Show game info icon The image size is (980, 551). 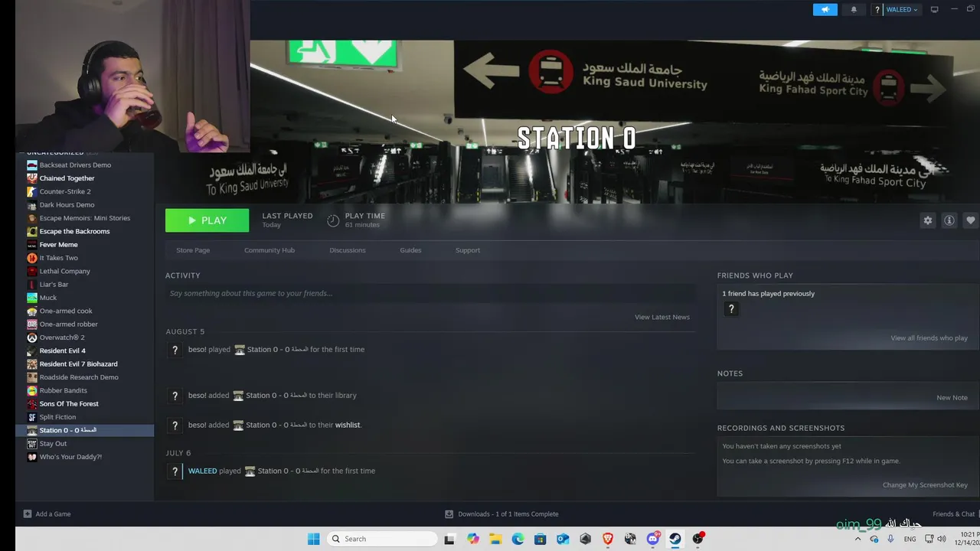point(949,220)
